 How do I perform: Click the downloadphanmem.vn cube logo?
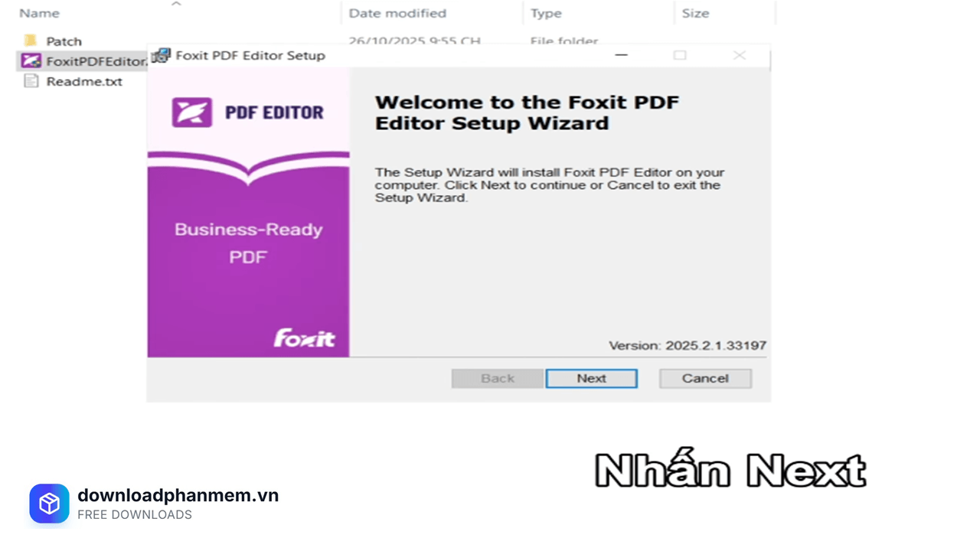(49, 504)
